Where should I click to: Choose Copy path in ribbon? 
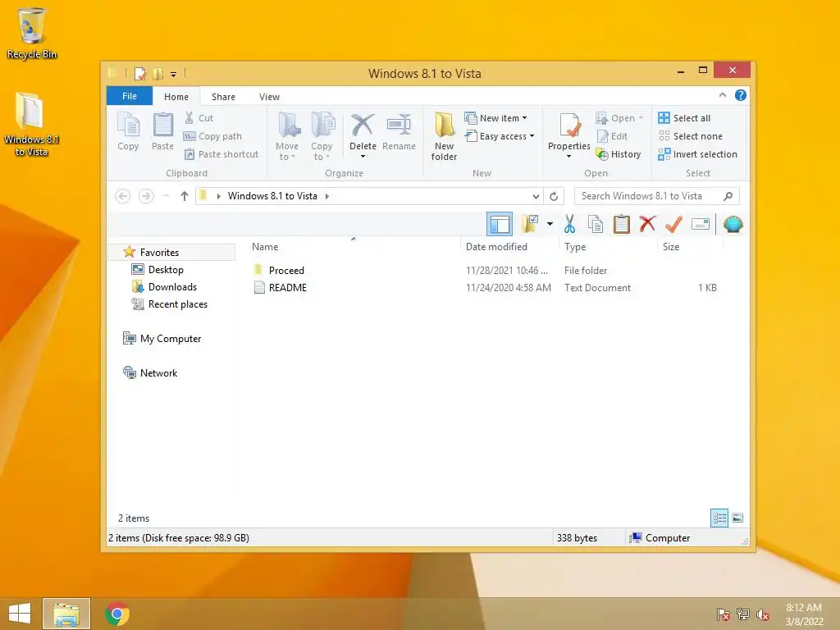click(212, 136)
